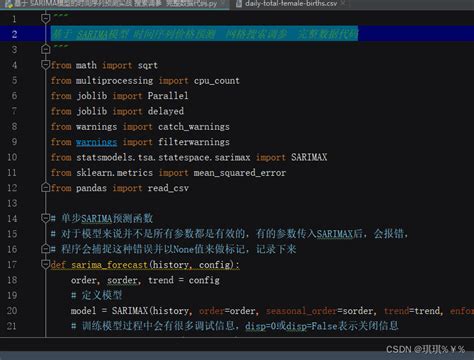Click the seasonal_order parameter on line 20
Image resolution: width=474 pixels, height=360 pixels.
[301, 311]
